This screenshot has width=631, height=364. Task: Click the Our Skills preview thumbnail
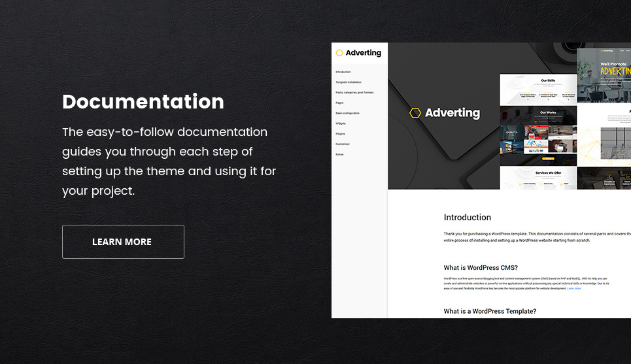[538, 90]
